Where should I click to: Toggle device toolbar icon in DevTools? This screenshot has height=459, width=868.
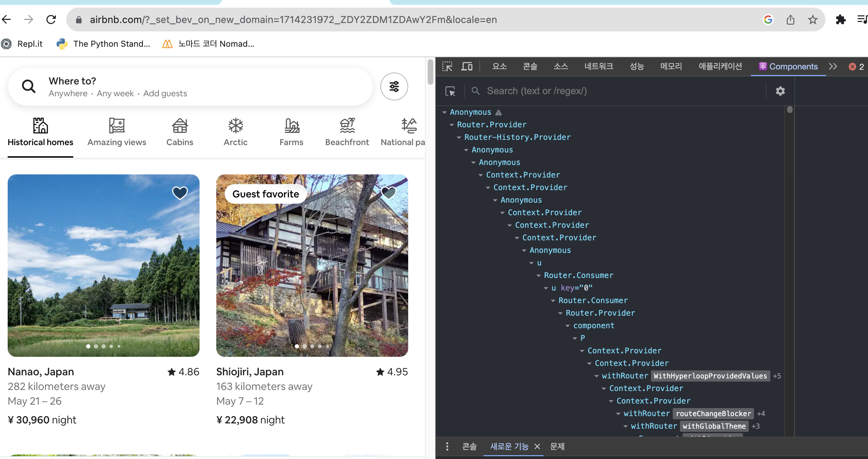coord(467,67)
